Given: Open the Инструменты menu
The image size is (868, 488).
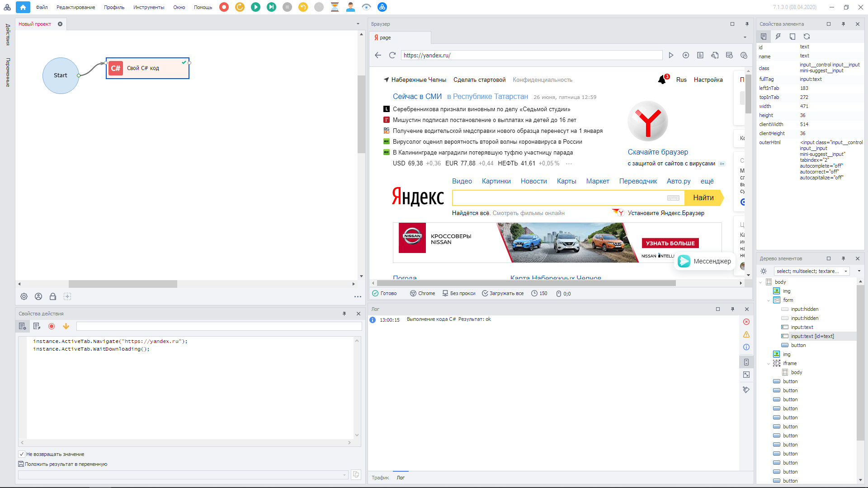Looking at the screenshot, I should (x=148, y=7).
